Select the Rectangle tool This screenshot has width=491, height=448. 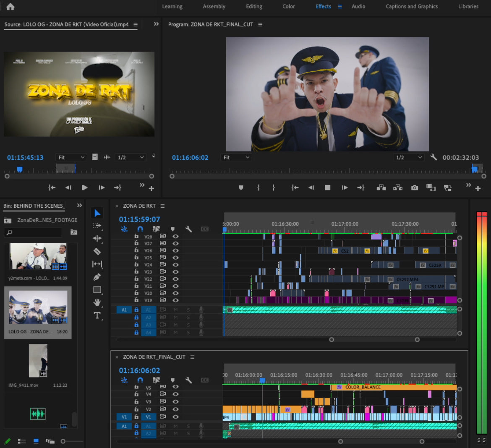pos(97,289)
